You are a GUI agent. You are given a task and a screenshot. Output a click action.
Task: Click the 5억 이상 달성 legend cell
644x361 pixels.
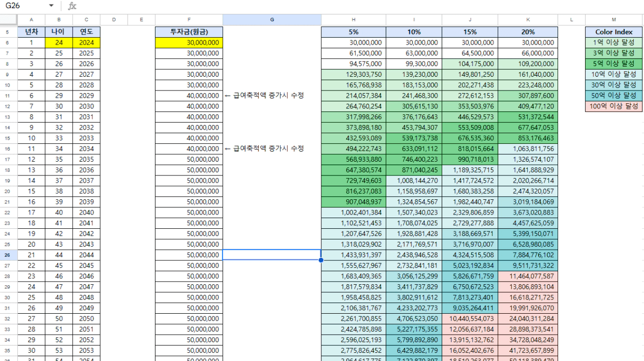click(x=614, y=64)
